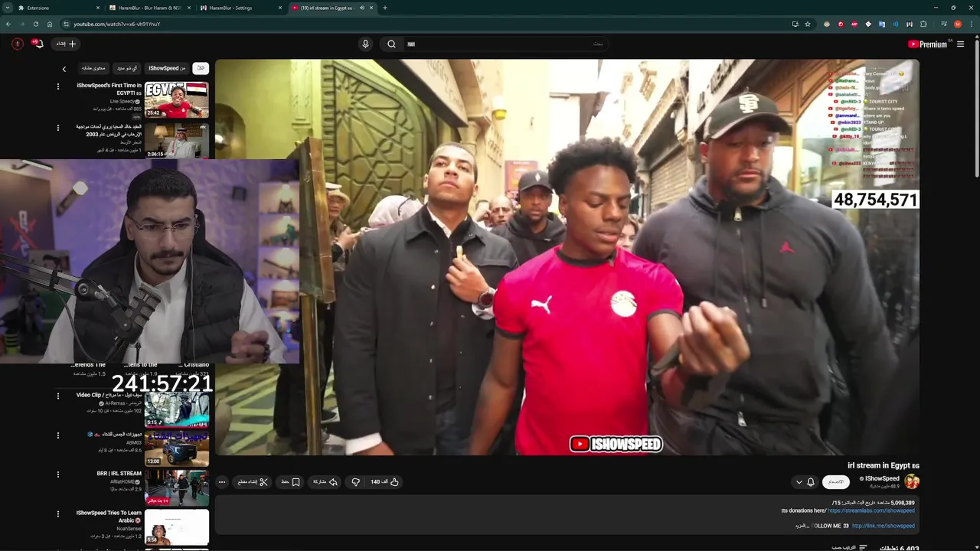The image size is (980, 551).
Task: Click the Create (إنشاء) plus button
Action: [67, 44]
